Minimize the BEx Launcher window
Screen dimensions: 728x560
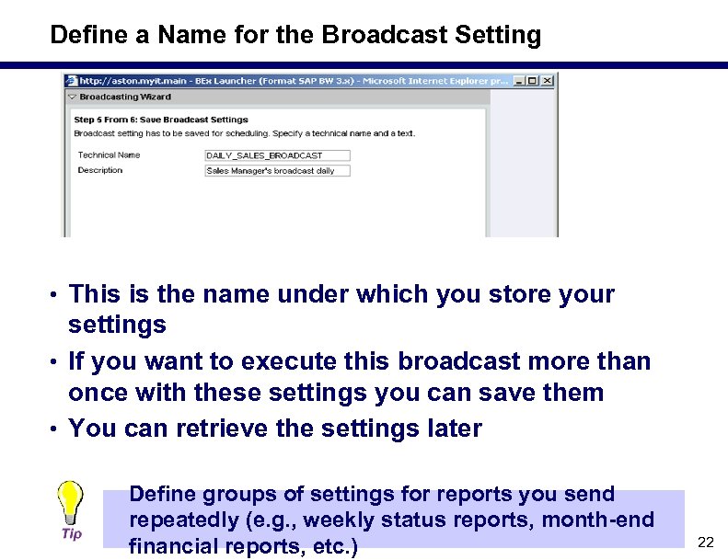tap(518, 81)
